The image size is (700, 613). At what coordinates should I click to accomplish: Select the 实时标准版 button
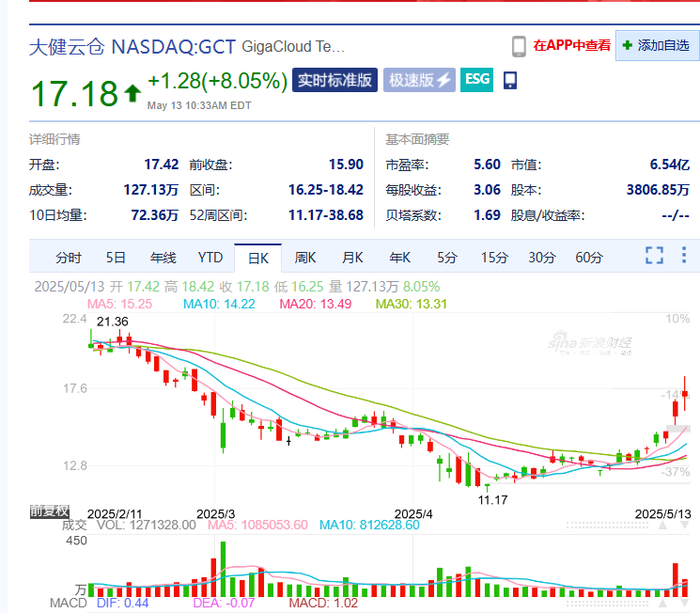point(334,80)
